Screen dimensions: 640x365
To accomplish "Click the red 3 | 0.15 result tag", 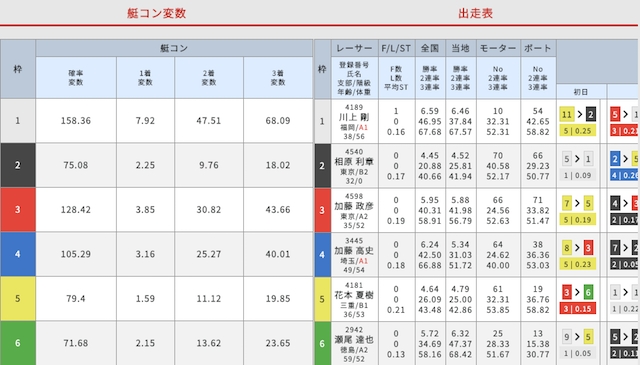I will pyautogui.click(x=578, y=309).
